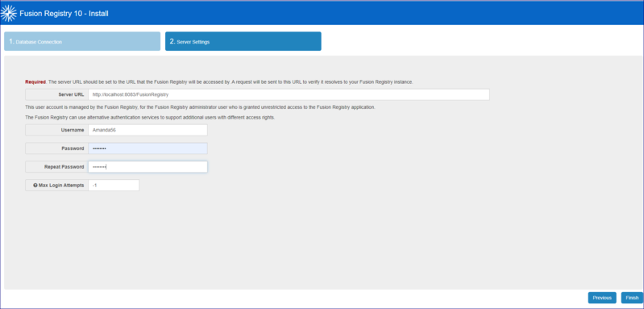Focus the Username field containing Amanda56

click(x=147, y=130)
